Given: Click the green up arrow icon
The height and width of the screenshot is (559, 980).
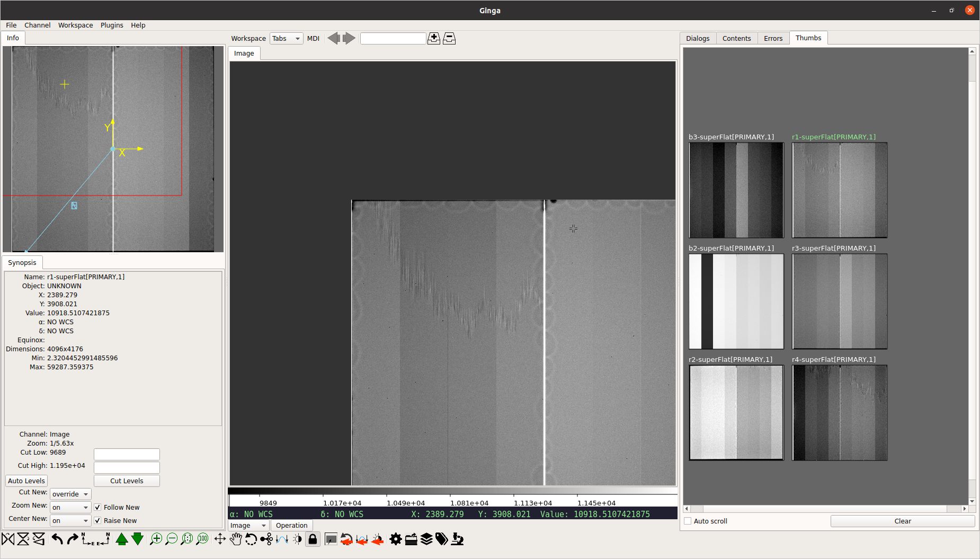Looking at the screenshot, I should pyautogui.click(x=122, y=539).
